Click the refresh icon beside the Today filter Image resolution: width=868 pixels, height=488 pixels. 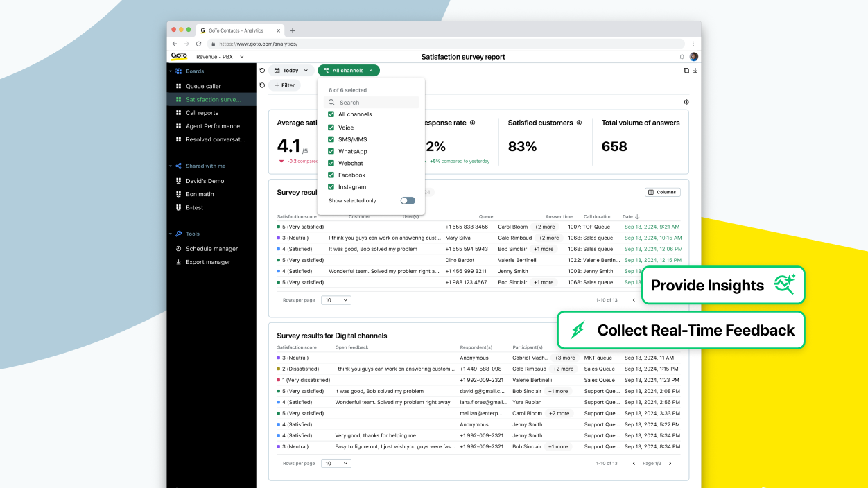[261, 70]
